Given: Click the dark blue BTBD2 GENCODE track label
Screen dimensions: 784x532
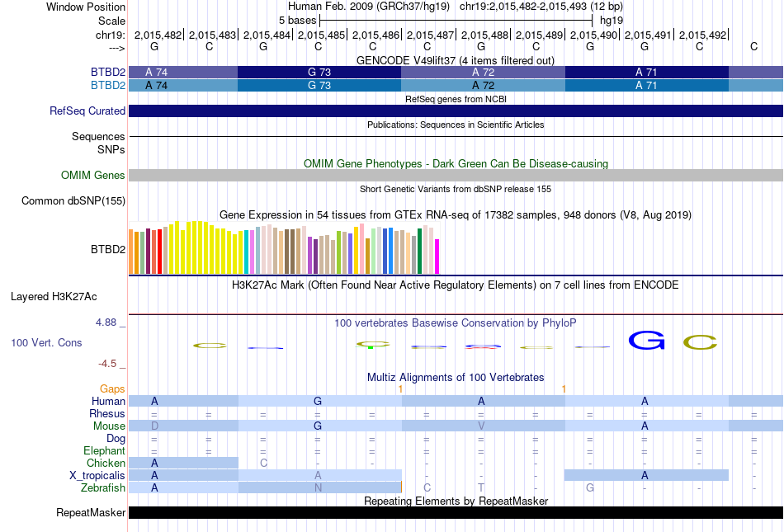Looking at the screenshot, I should tap(107, 73).
